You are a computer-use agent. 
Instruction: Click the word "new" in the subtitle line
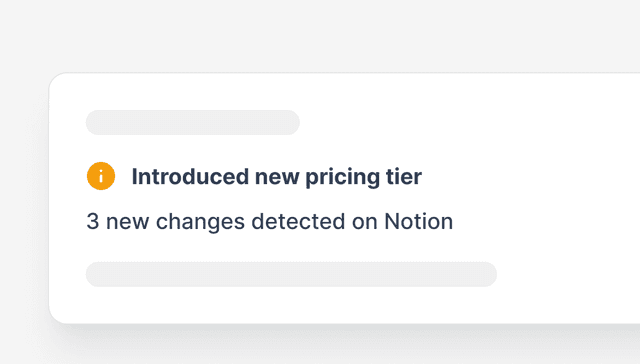(127, 222)
